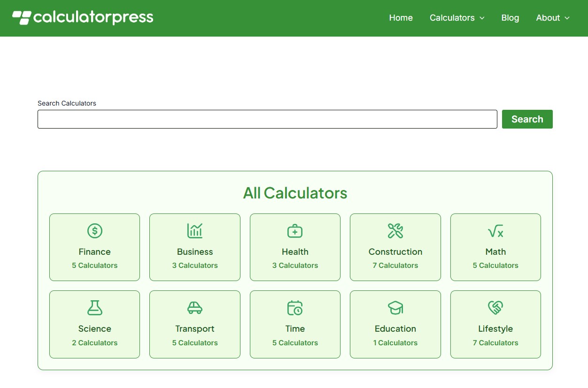This screenshot has width=588, height=388.
Task: Click the Construction tools icon
Action: tap(395, 231)
